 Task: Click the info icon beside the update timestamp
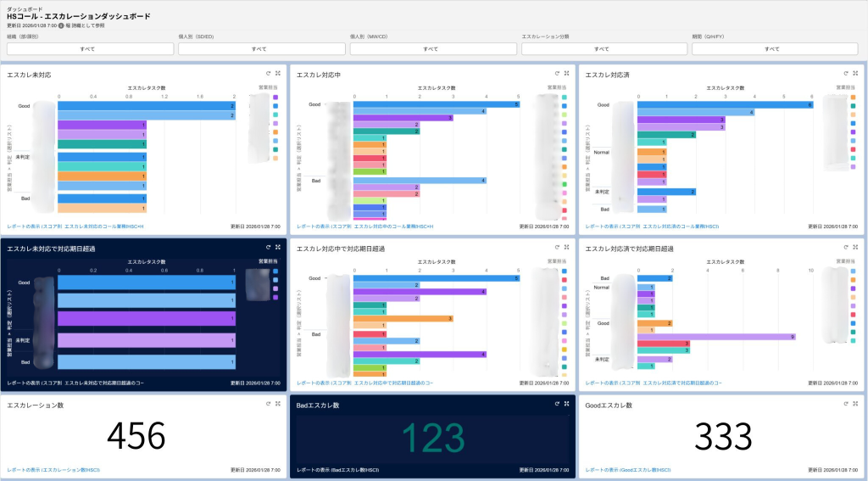[62, 25]
